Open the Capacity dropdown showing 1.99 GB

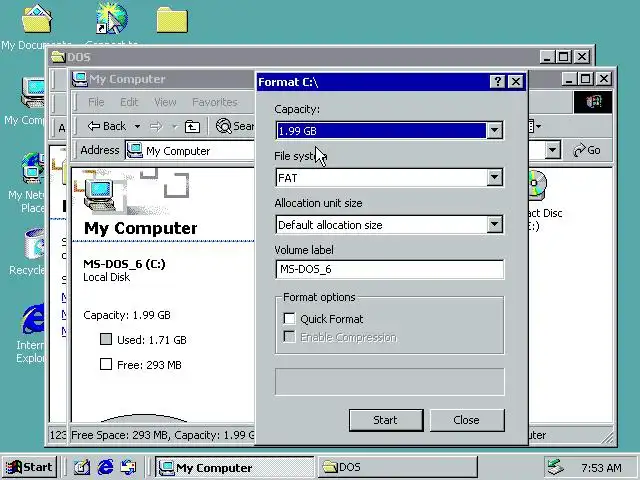tap(389, 131)
